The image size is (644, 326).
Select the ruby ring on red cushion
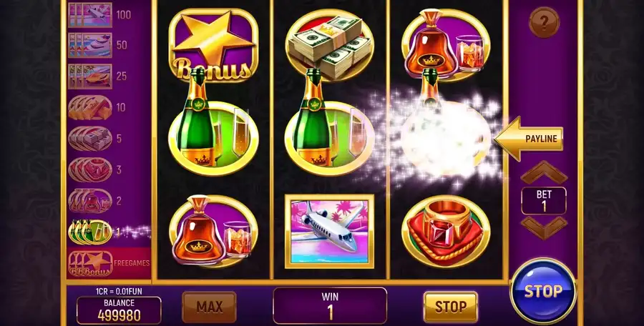pyautogui.click(x=446, y=232)
